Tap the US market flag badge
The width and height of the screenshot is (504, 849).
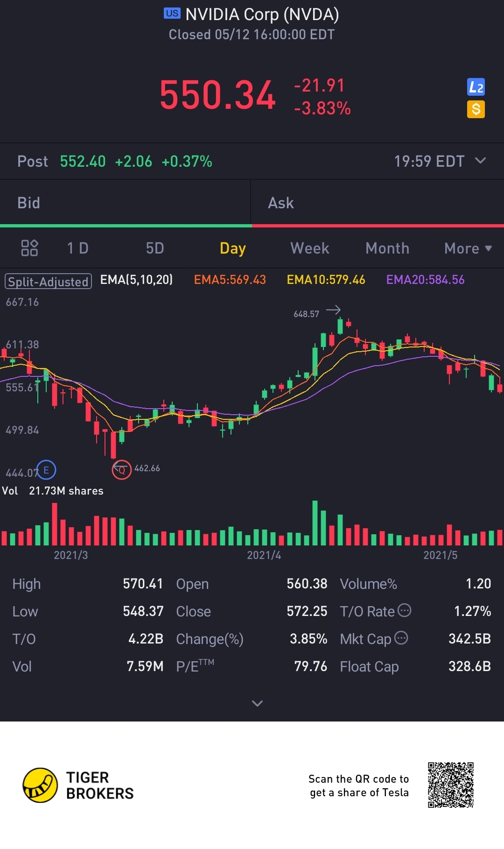click(x=172, y=14)
